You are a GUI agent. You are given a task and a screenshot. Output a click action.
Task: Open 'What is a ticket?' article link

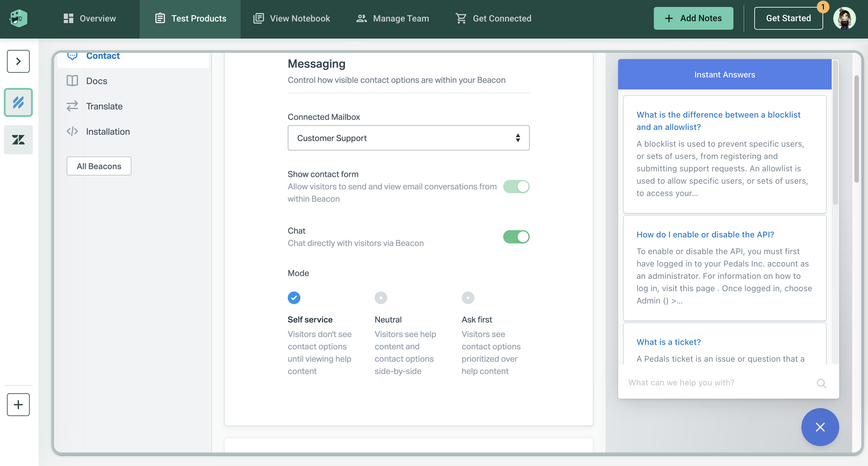tap(668, 341)
